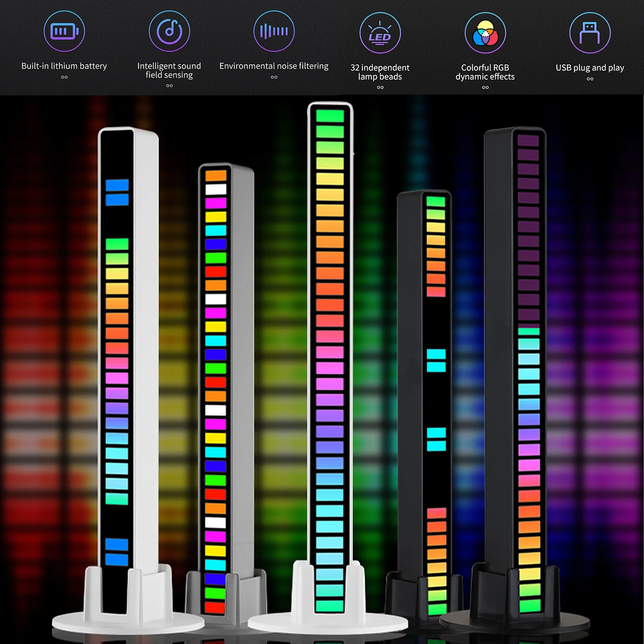Click the overlapping RGB color circles swatch

click(485, 33)
